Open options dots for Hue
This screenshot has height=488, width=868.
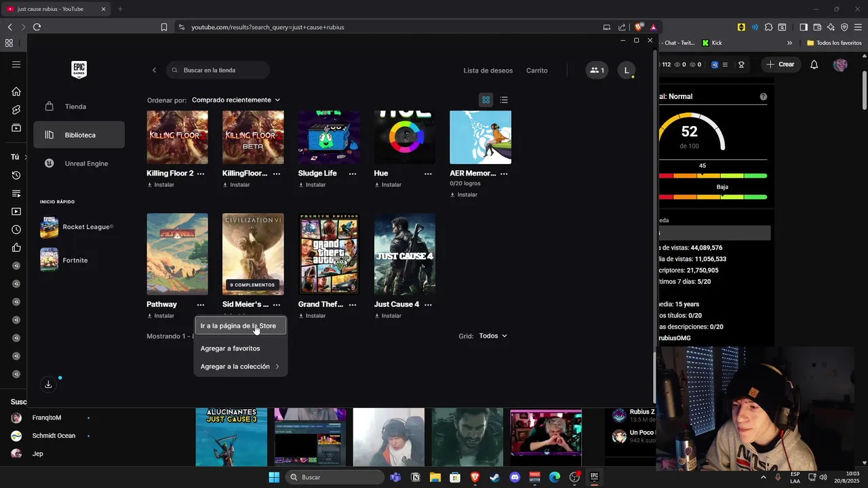coord(428,174)
